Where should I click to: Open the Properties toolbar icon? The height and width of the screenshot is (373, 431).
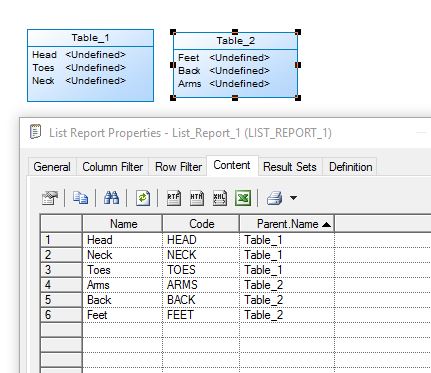point(50,198)
